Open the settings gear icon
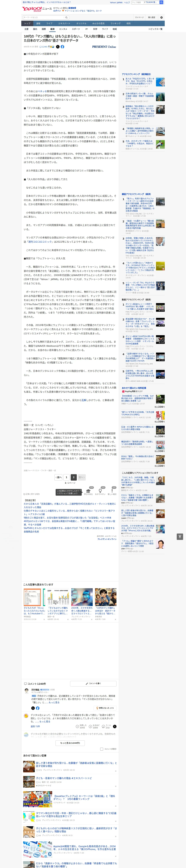The width and height of the screenshot is (186, 868). tap(161, 18)
